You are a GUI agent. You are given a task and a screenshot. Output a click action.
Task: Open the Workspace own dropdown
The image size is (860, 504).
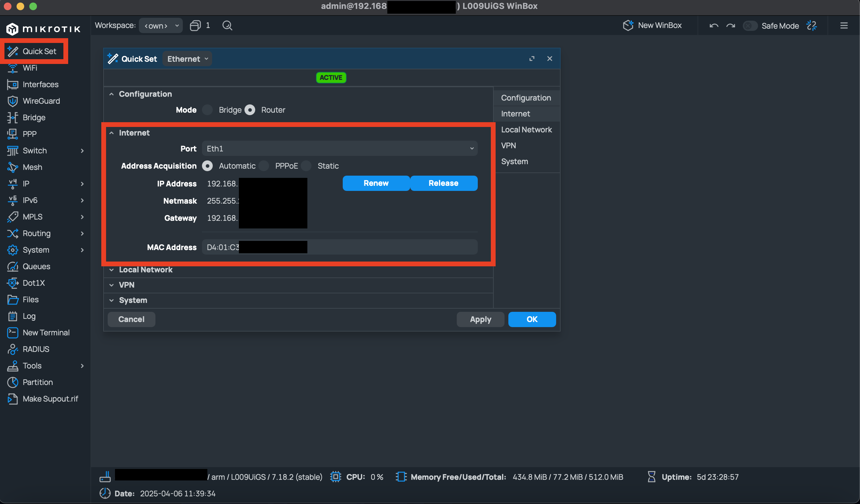[x=161, y=25]
